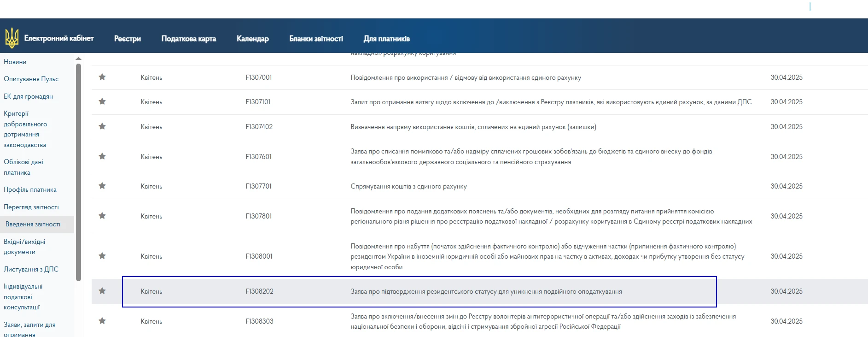Open Заява про списання помилково сплачених зобов'язань
Viewport: 868px width, 337px height.
point(531,157)
